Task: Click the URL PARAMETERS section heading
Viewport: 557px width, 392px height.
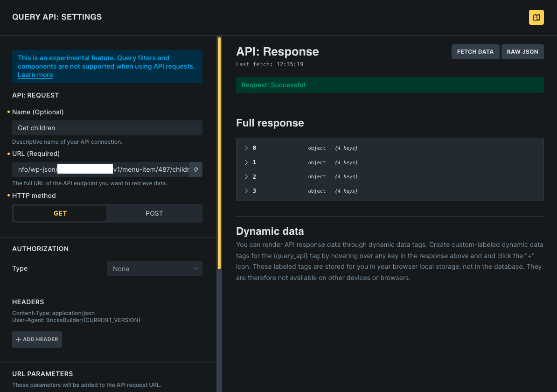Action: click(x=42, y=374)
